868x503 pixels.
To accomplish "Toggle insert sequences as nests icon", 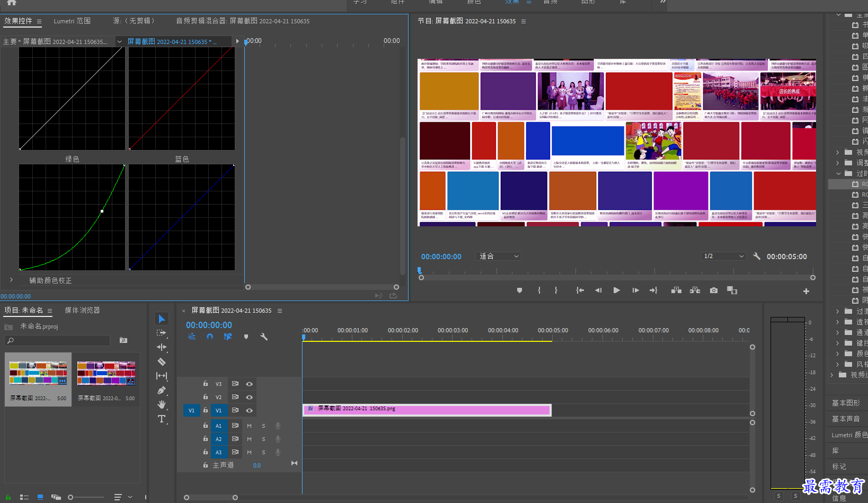I will pyautogui.click(x=192, y=337).
